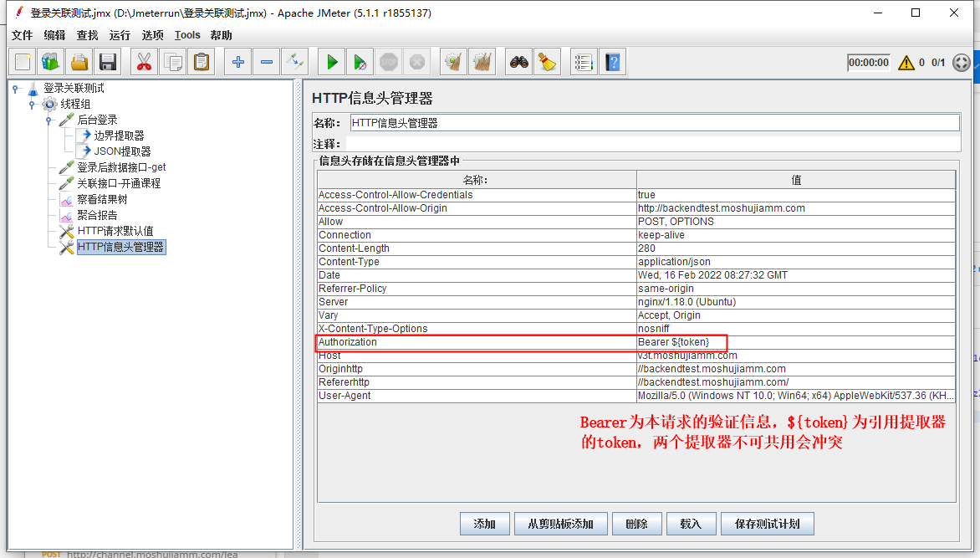Clear results with the single broom icon

[453, 62]
